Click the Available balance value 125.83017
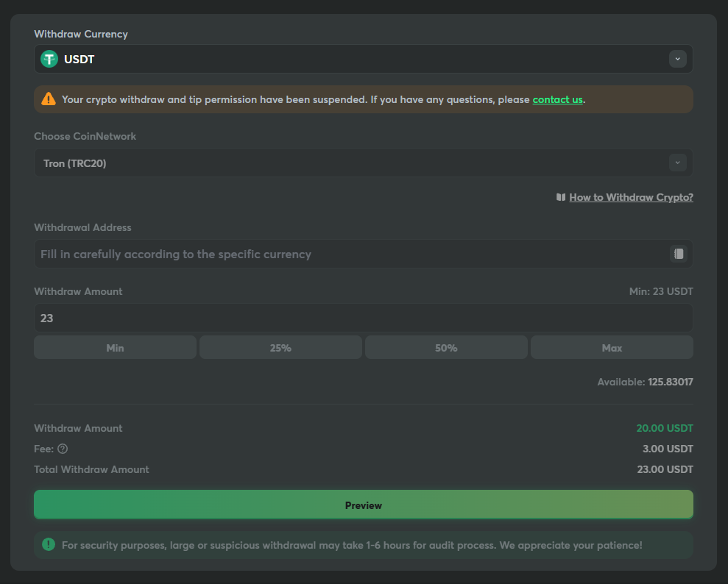728x584 pixels. [x=670, y=382]
